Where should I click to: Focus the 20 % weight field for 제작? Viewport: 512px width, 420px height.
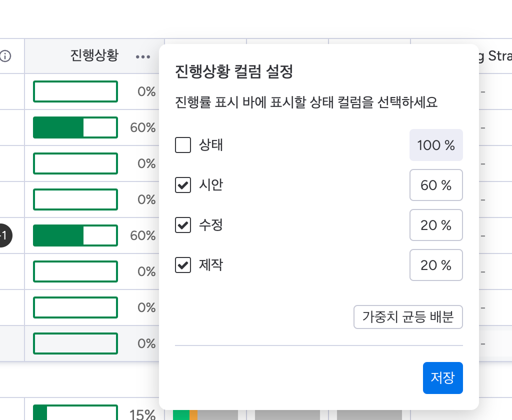(435, 265)
